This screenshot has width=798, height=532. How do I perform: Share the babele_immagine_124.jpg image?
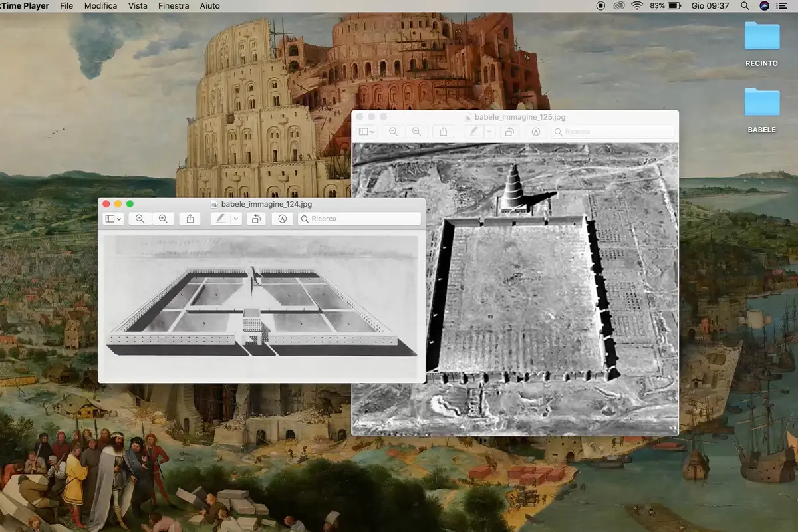tap(190, 219)
